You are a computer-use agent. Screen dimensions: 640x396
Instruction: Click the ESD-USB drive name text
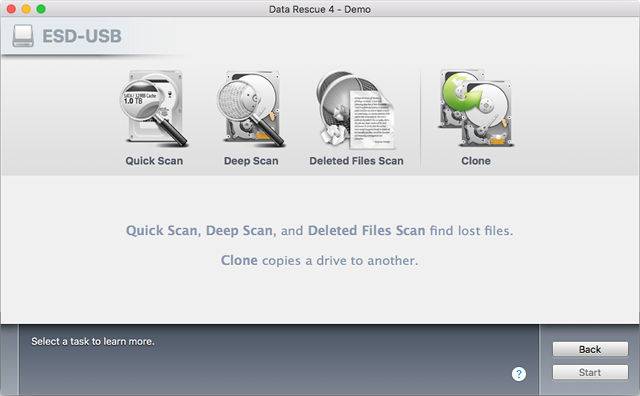pyautogui.click(x=82, y=36)
